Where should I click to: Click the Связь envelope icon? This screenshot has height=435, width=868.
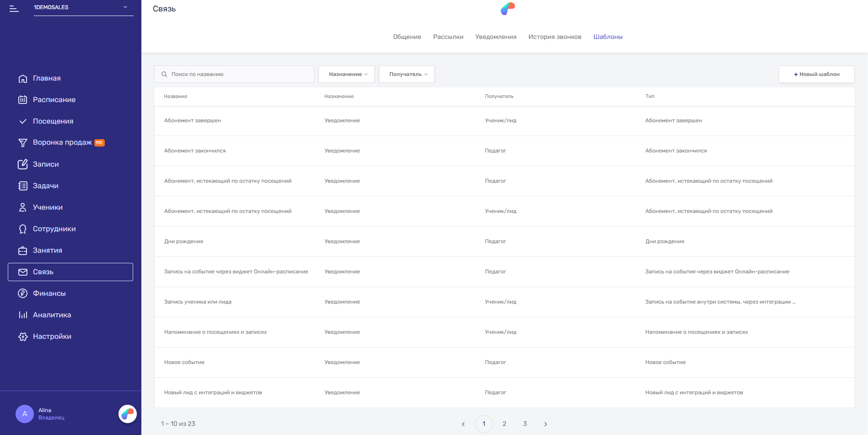click(23, 272)
